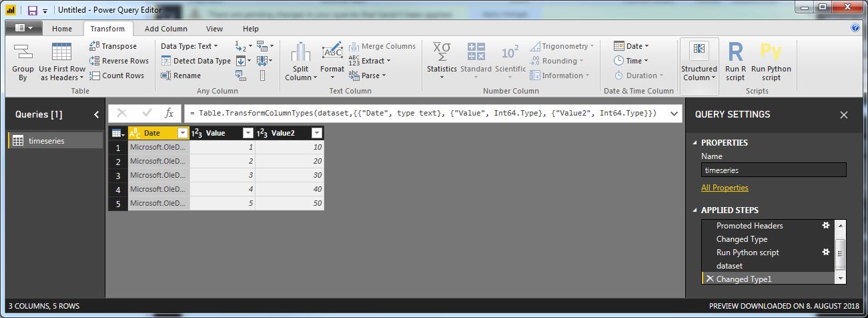Apply Use First Row as Headers
Viewport: 868px width, 318px height.
pyautogui.click(x=62, y=62)
